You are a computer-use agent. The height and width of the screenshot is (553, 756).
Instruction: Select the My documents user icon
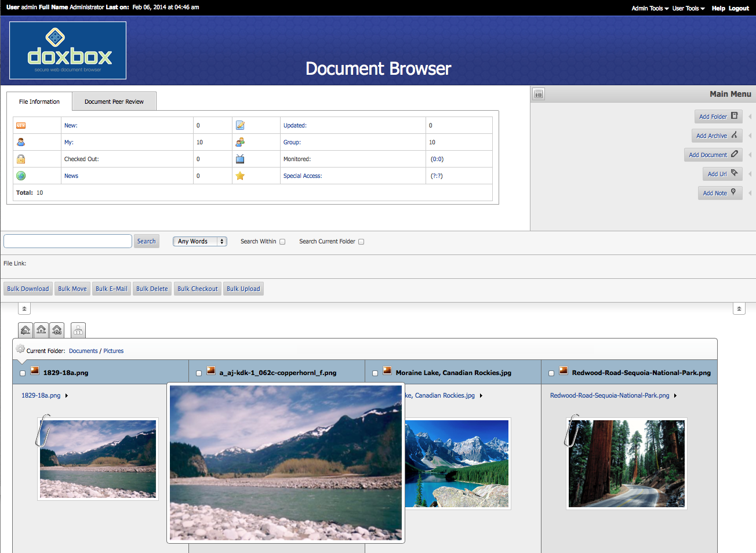(x=21, y=142)
